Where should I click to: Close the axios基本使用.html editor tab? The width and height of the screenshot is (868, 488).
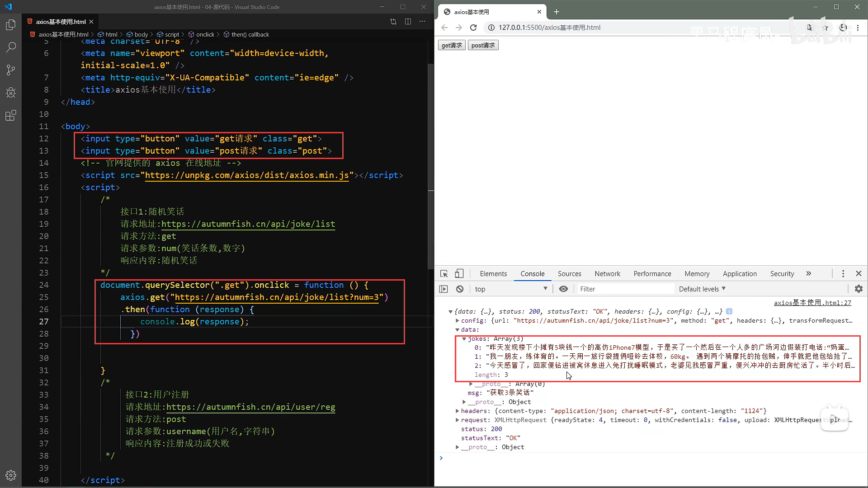click(91, 22)
